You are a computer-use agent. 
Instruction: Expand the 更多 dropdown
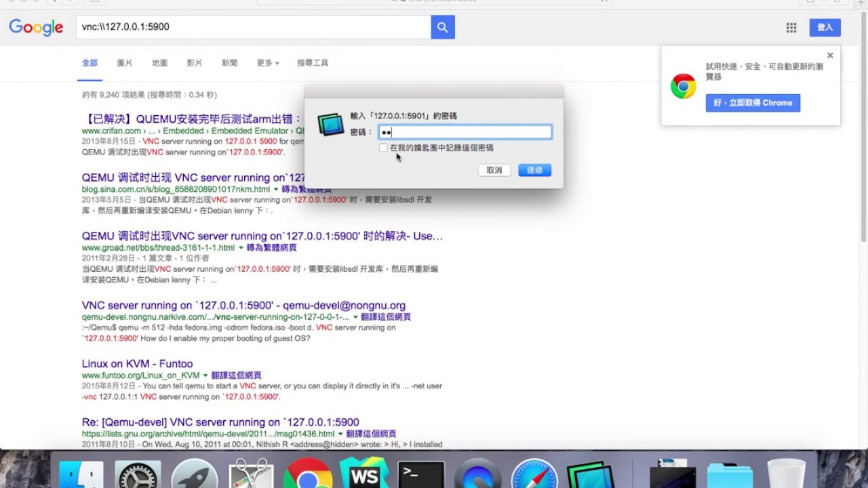click(x=268, y=63)
